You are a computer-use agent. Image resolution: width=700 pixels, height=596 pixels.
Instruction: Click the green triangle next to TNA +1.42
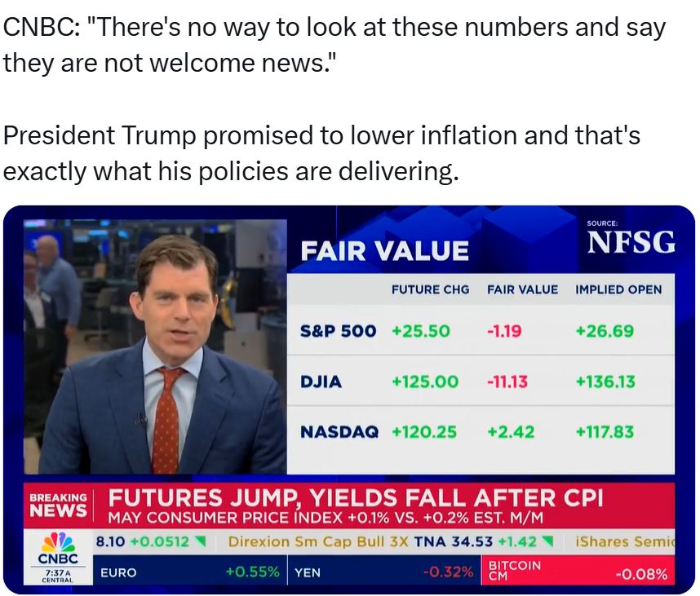[x=547, y=541]
